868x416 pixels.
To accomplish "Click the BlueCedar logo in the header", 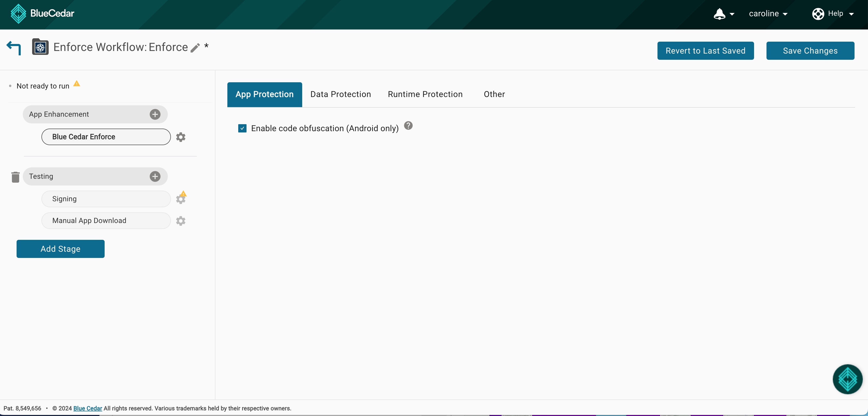I will [42, 13].
